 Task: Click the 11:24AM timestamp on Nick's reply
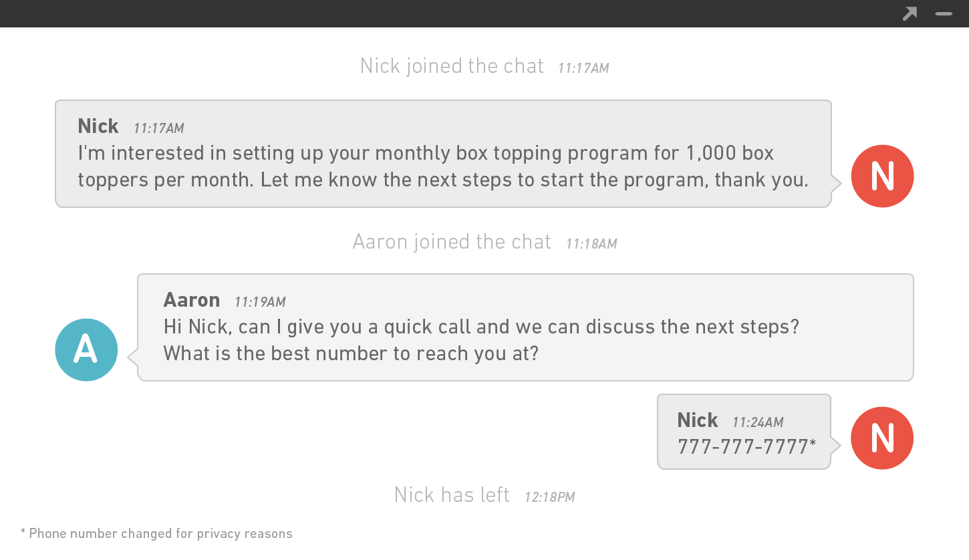[x=758, y=422]
